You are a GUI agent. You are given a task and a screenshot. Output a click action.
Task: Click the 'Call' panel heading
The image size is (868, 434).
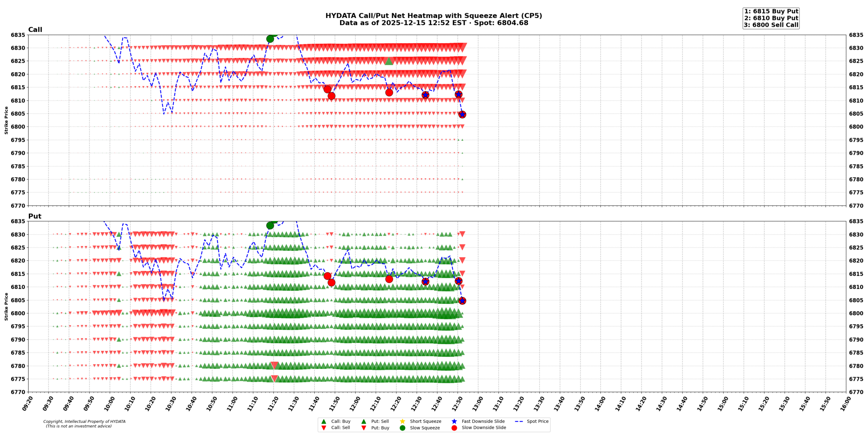(35, 30)
